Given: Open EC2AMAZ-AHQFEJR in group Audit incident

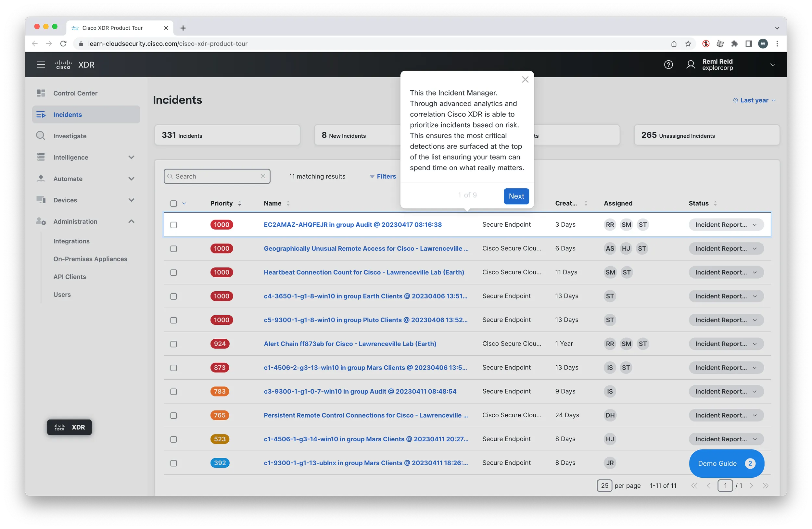Looking at the screenshot, I should pyautogui.click(x=352, y=225).
